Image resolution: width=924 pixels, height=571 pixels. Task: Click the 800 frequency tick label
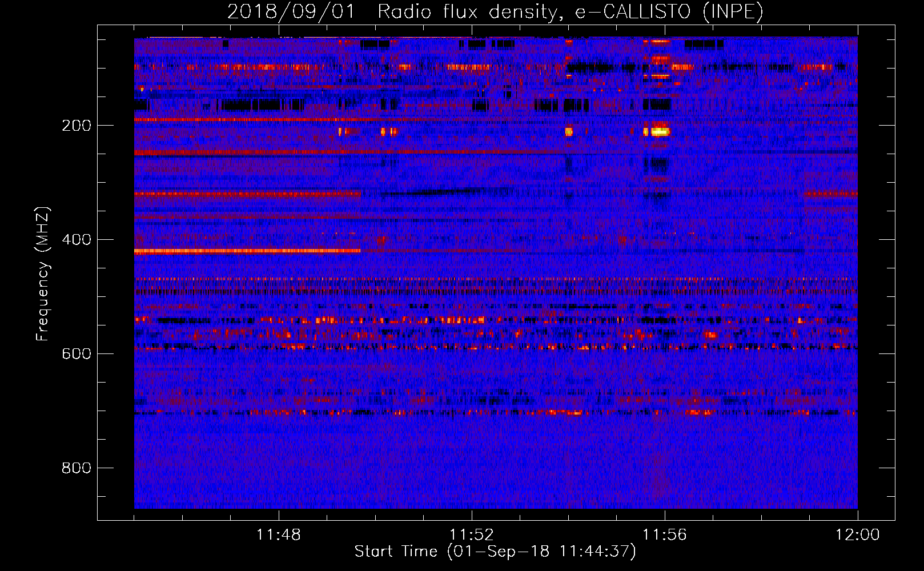click(x=77, y=468)
